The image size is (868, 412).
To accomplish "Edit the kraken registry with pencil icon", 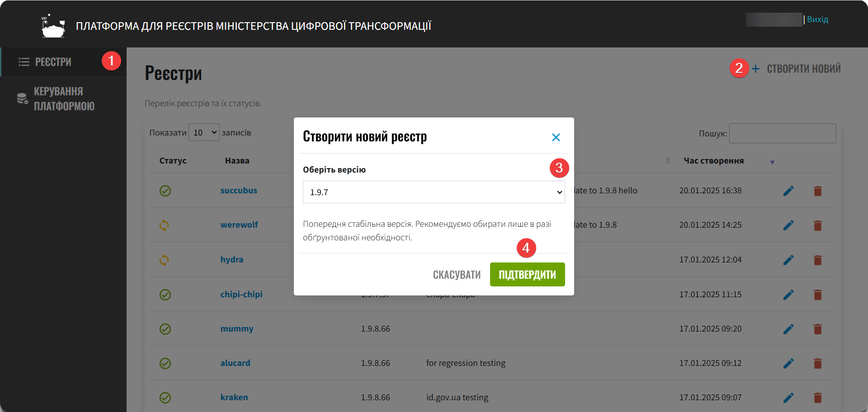I will point(788,398).
